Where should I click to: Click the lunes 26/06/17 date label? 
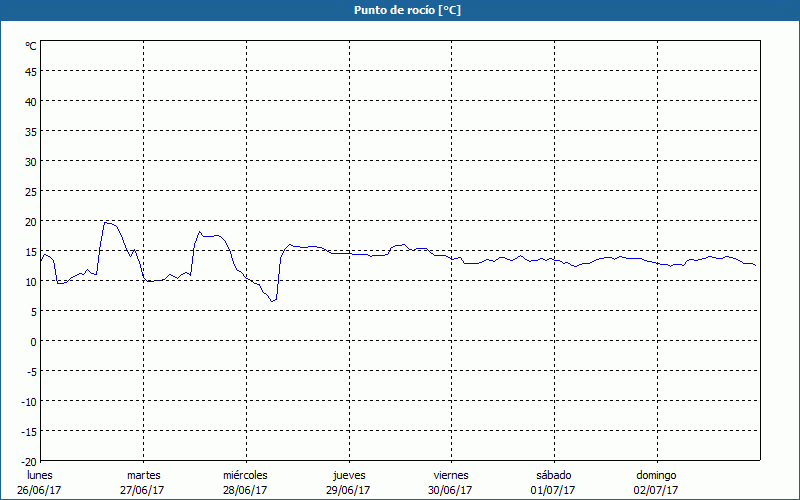[x=39, y=483]
